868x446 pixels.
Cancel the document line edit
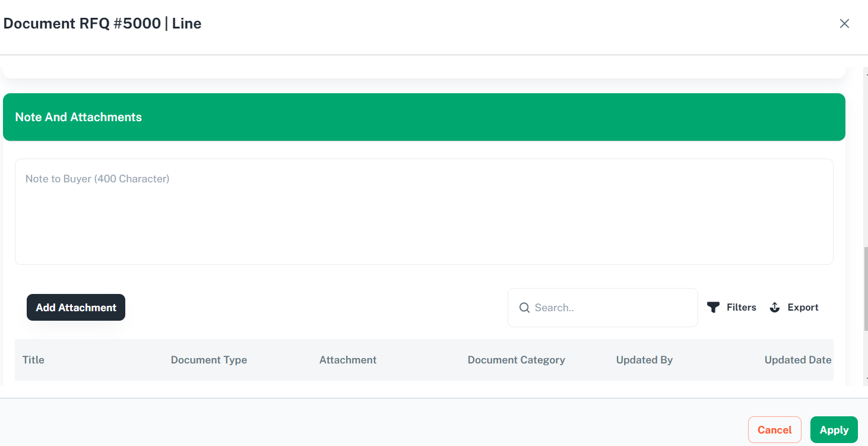(774, 430)
